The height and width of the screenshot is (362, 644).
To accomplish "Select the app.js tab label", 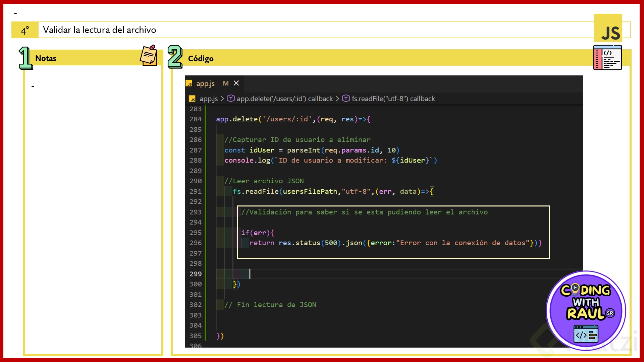I will click(205, 83).
